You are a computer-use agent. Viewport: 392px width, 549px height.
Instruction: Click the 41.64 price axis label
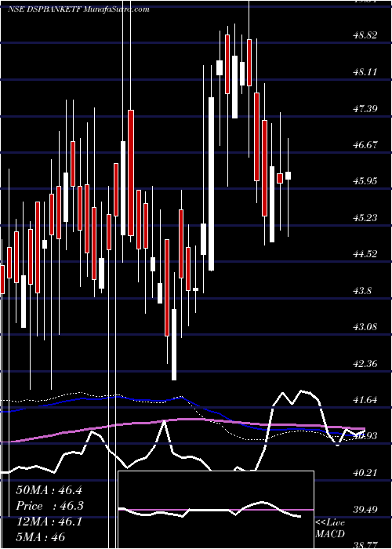point(365,400)
